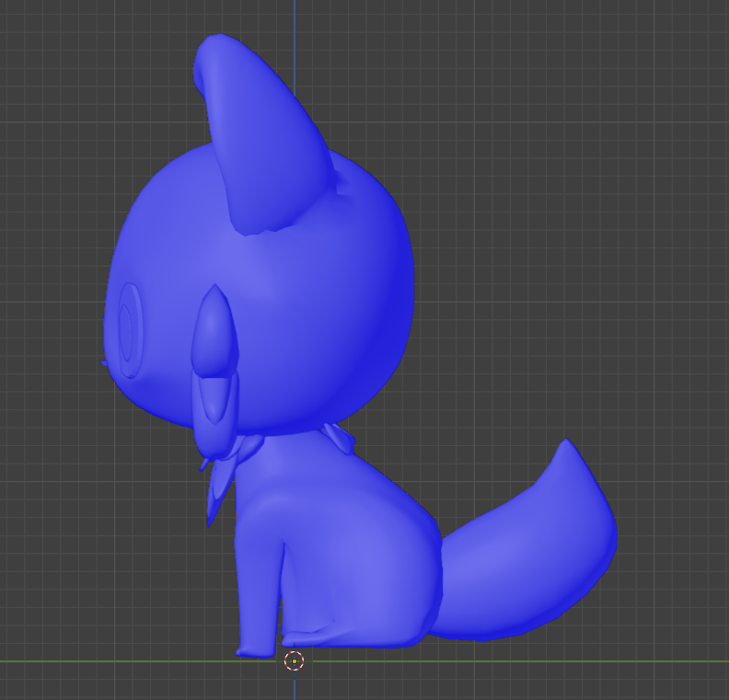Click the middle of the bushy tail
The image size is (729, 700).
point(525,570)
